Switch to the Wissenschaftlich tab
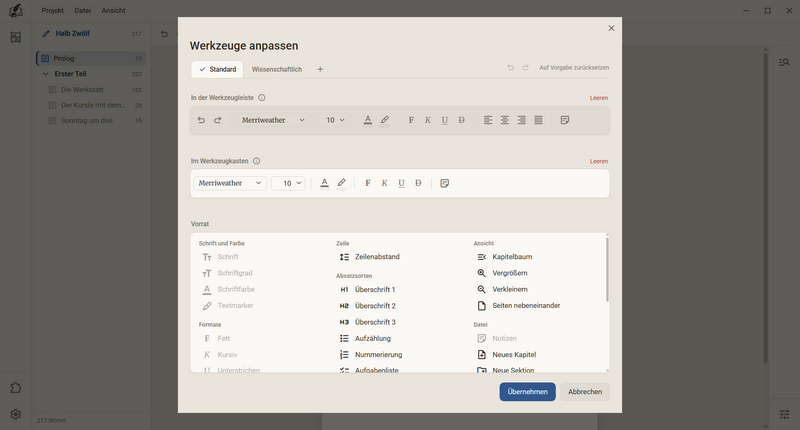800x430 pixels. (277, 69)
